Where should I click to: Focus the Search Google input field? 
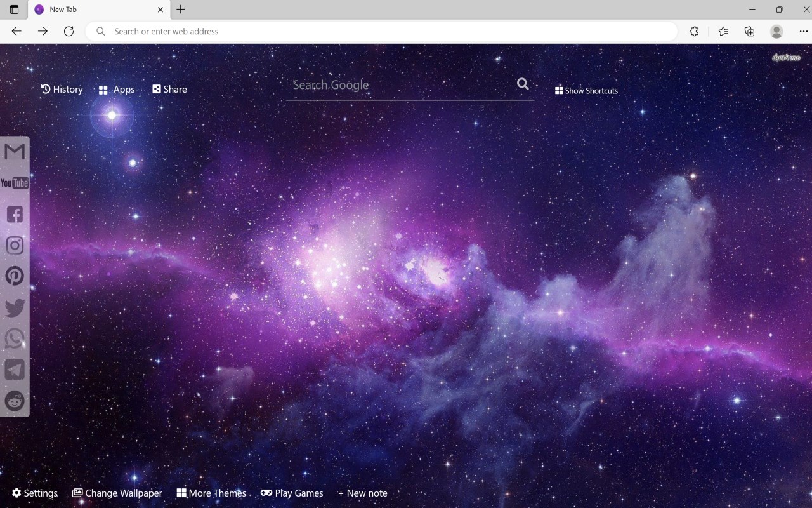(x=400, y=84)
